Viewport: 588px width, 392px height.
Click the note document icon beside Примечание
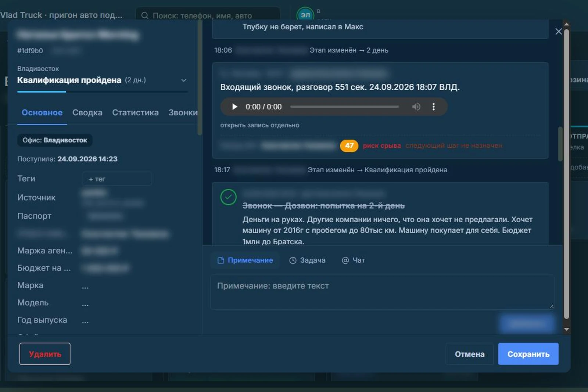[x=221, y=260]
